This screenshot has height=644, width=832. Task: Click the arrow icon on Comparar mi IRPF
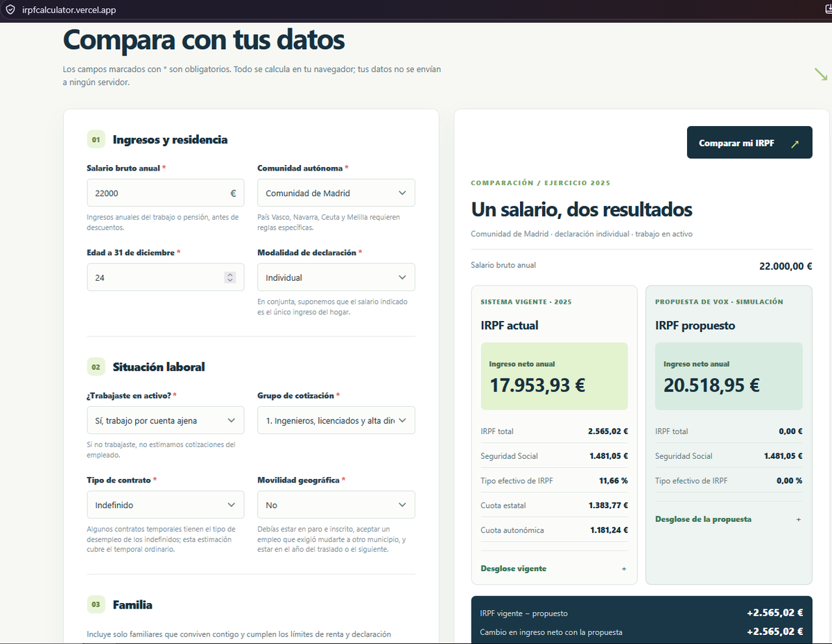(x=795, y=143)
